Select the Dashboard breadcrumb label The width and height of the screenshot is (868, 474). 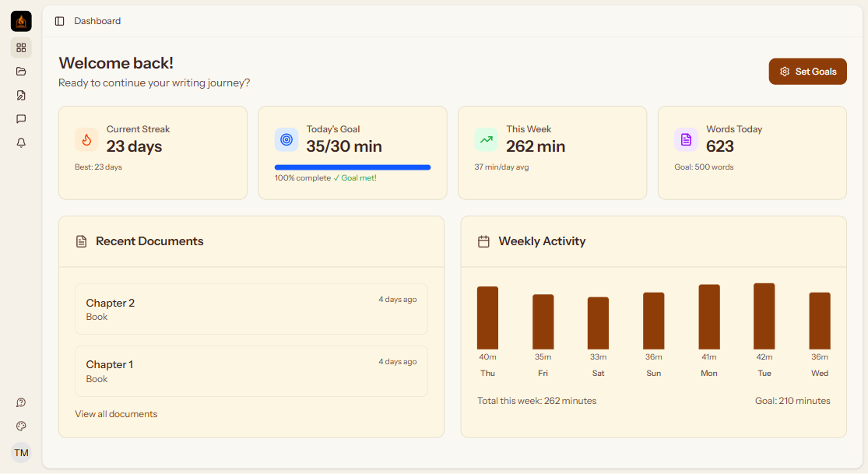tap(97, 20)
